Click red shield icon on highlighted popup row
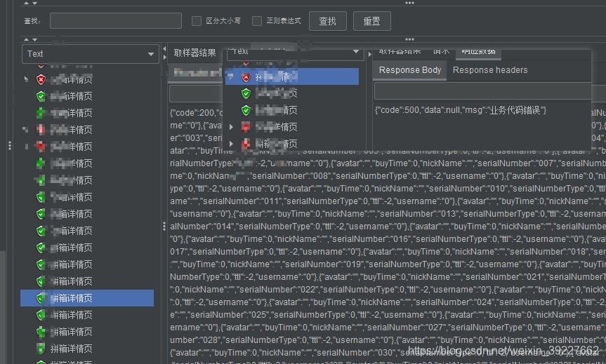This screenshot has height=364, width=606. pos(246,77)
